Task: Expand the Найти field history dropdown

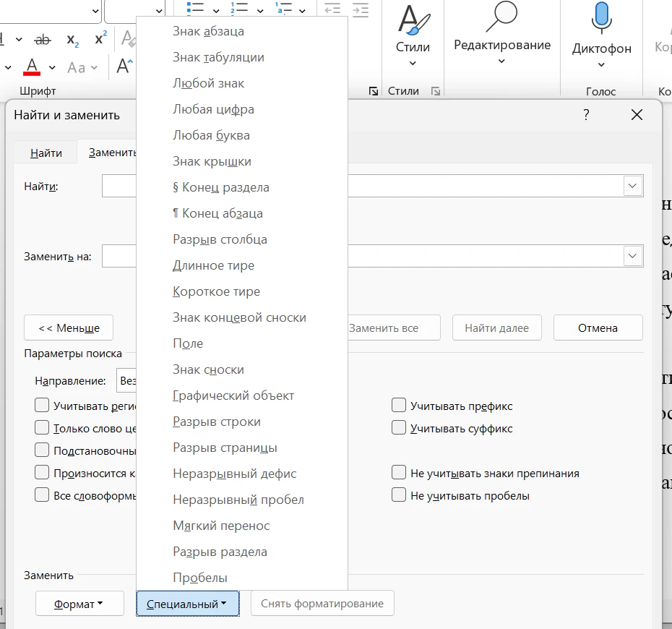Action: (x=632, y=186)
